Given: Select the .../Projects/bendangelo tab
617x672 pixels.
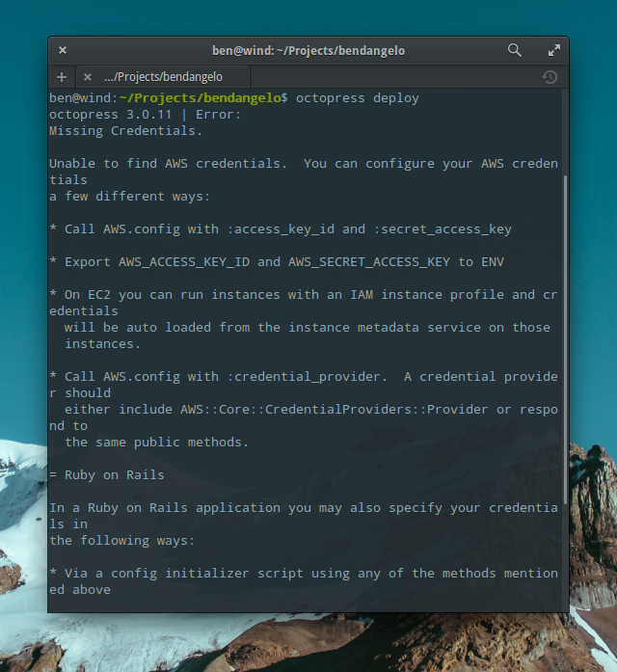Looking at the screenshot, I should 163,77.
